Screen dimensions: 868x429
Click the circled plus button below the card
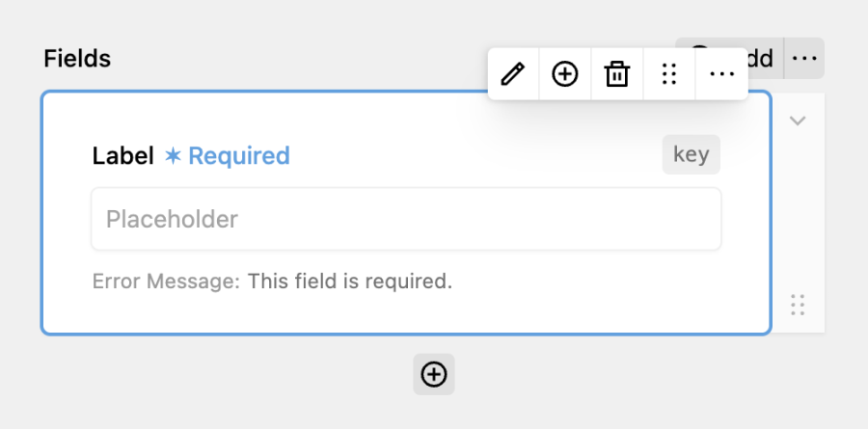(x=434, y=374)
